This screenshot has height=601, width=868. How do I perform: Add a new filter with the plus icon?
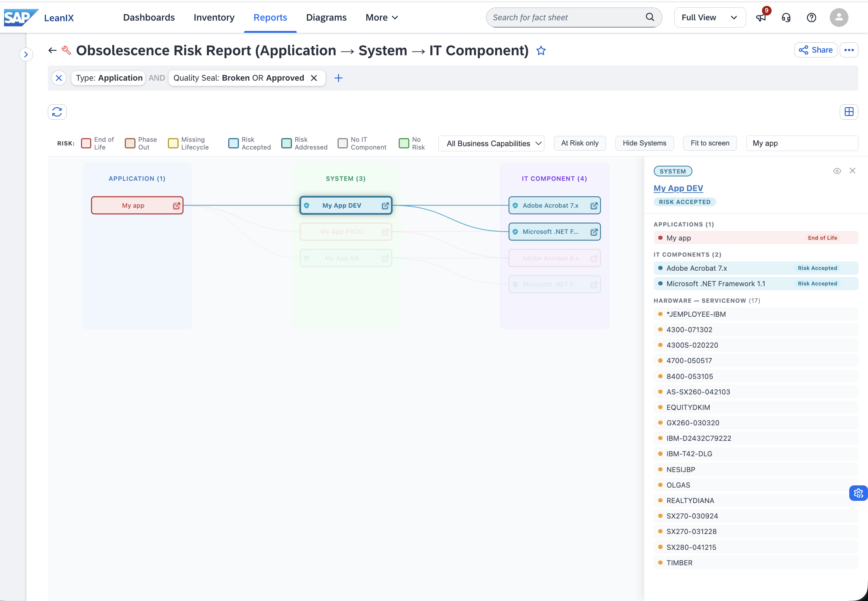(338, 78)
